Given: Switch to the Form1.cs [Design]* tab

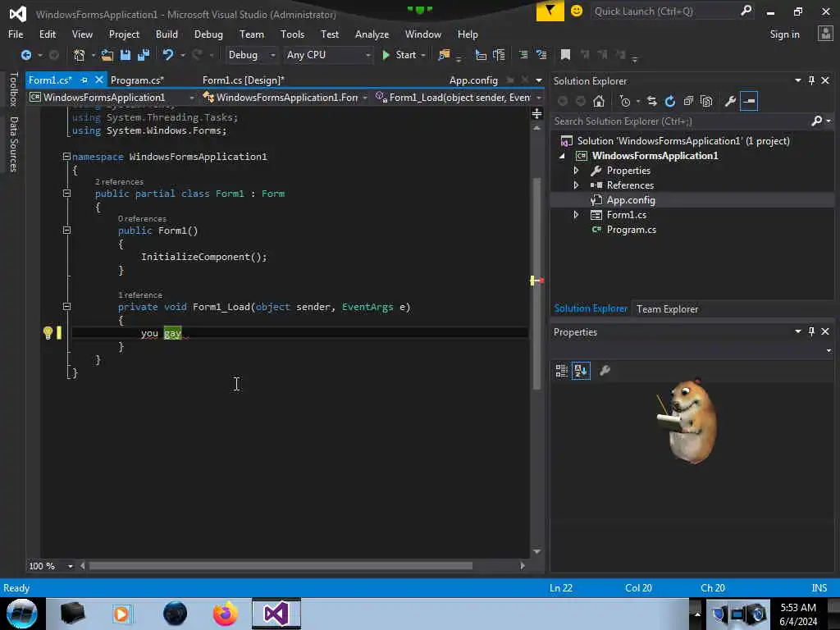Looking at the screenshot, I should pyautogui.click(x=243, y=80).
